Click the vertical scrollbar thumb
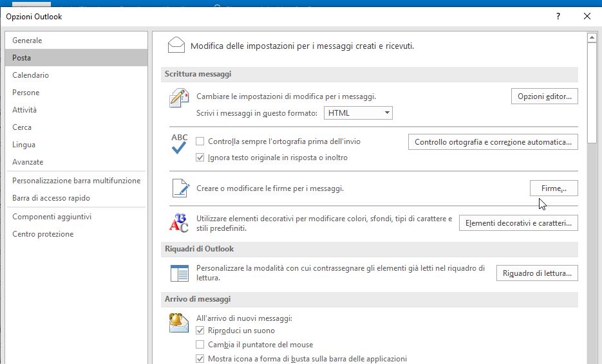The height and width of the screenshot is (364, 602). click(x=592, y=93)
